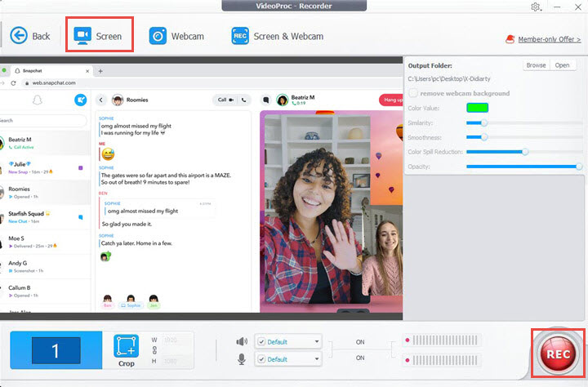
Task: Click the red Hang up button
Action: [x=391, y=100]
